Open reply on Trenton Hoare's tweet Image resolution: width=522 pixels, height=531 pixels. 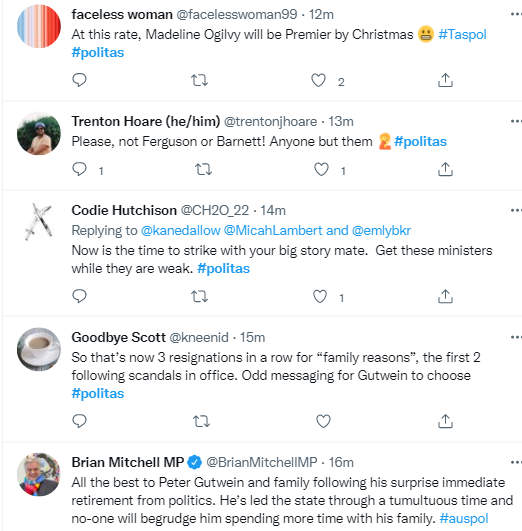[79, 169]
